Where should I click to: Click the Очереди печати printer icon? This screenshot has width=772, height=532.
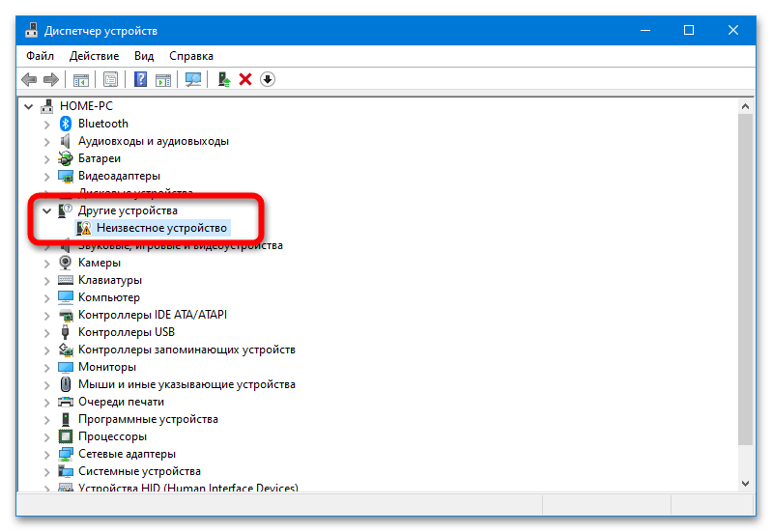click(66, 402)
